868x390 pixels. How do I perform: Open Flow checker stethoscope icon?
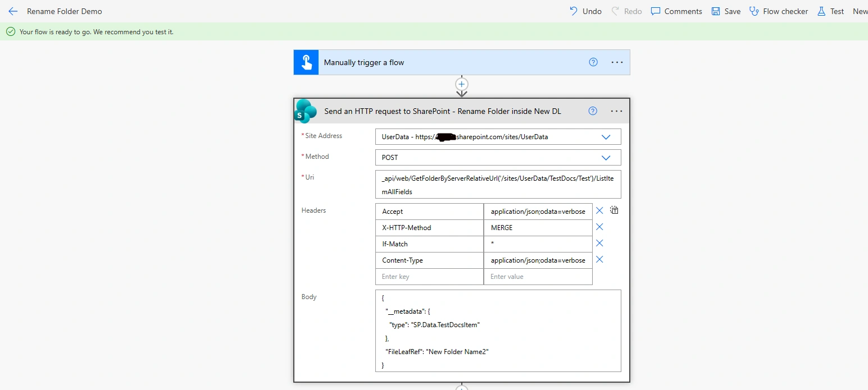click(x=754, y=11)
